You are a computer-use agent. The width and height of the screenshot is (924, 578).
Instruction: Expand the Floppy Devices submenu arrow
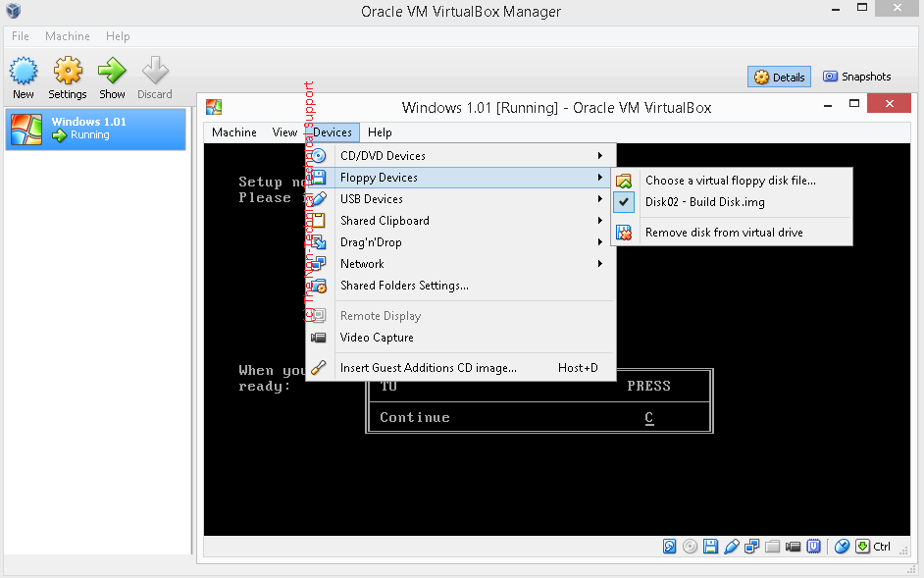[600, 177]
